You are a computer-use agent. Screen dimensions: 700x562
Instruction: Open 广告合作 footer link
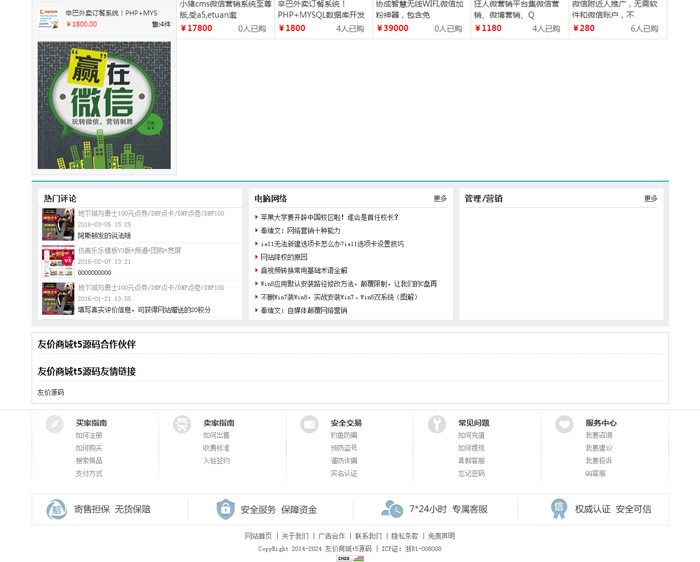click(x=332, y=536)
